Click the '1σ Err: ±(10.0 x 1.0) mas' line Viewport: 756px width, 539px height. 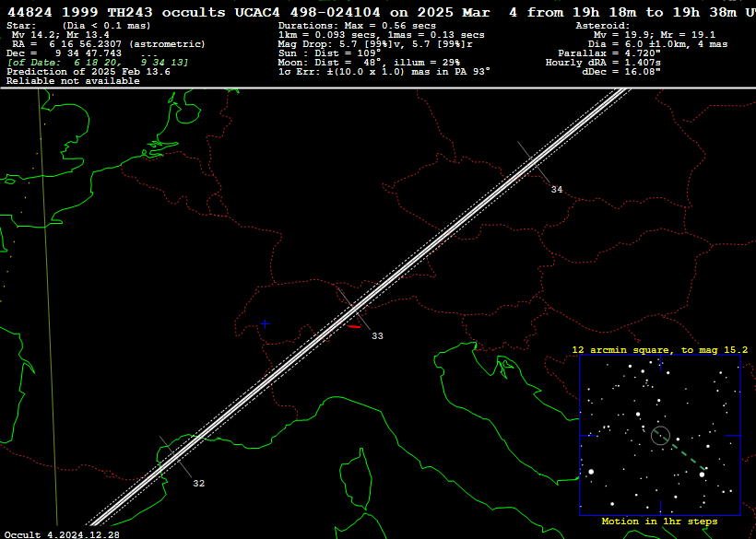tap(384, 71)
